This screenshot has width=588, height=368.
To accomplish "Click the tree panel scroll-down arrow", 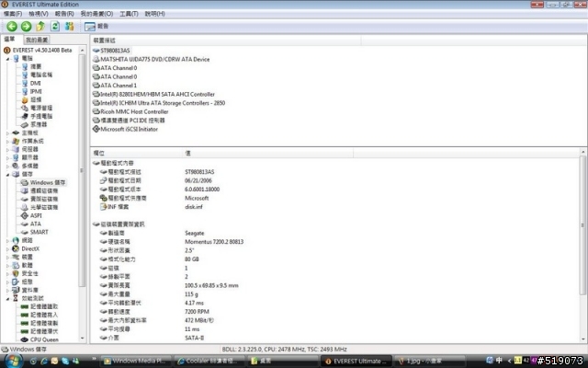I will click(83, 339).
